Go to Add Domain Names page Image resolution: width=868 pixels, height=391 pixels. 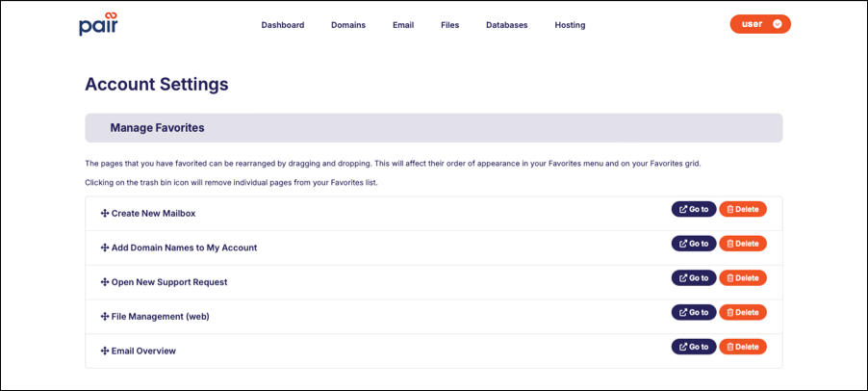pos(694,244)
